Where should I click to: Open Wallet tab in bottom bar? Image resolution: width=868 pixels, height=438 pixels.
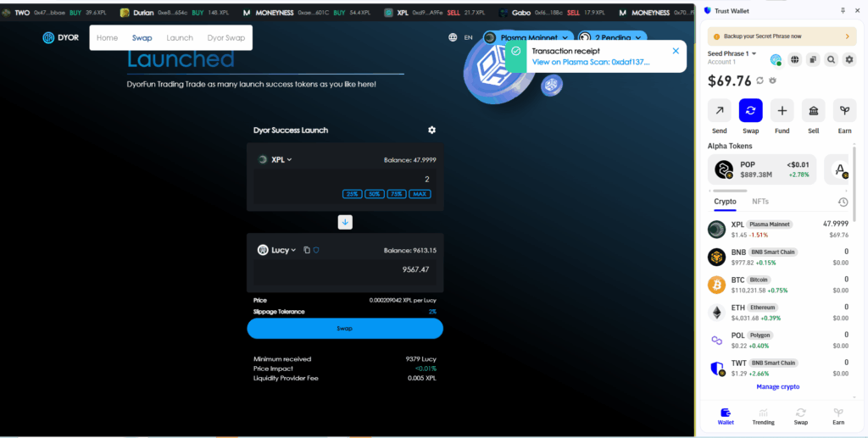pyautogui.click(x=726, y=417)
